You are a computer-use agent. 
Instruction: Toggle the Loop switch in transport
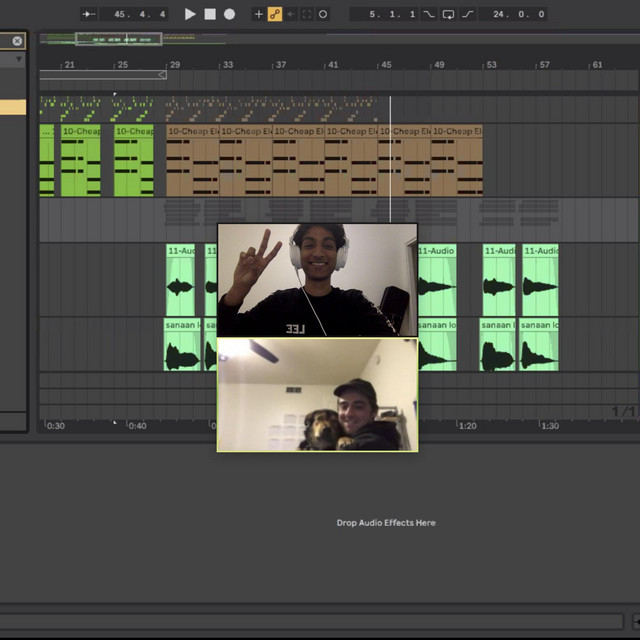click(449, 14)
